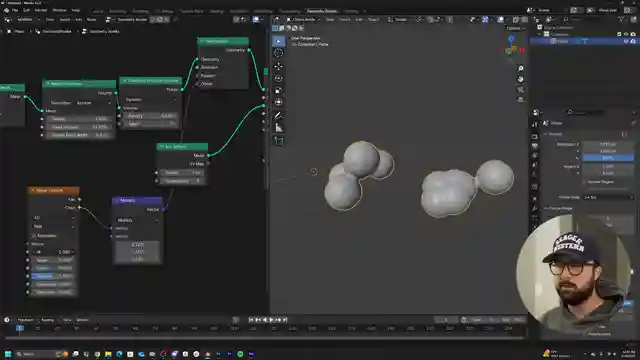Viewport: 640px width, 360px height.
Task: Open viewport Options button
Action: (515, 29)
